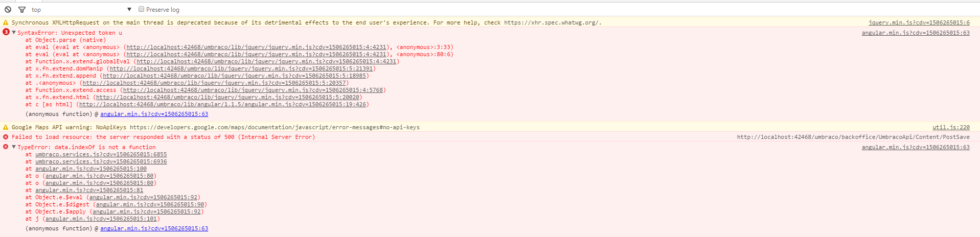The image size is (980, 237).
Task: Click the clear console icon
Action: pos(8,9)
